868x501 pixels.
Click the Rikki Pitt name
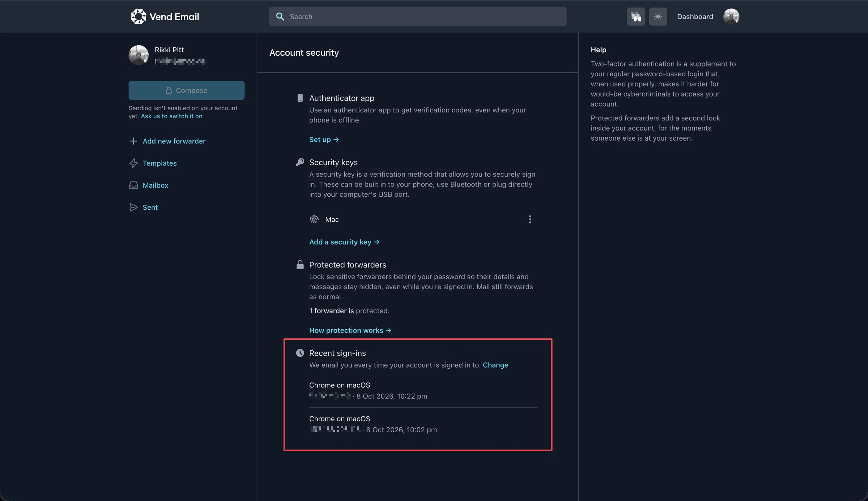pyautogui.click(x=169, y=50)
